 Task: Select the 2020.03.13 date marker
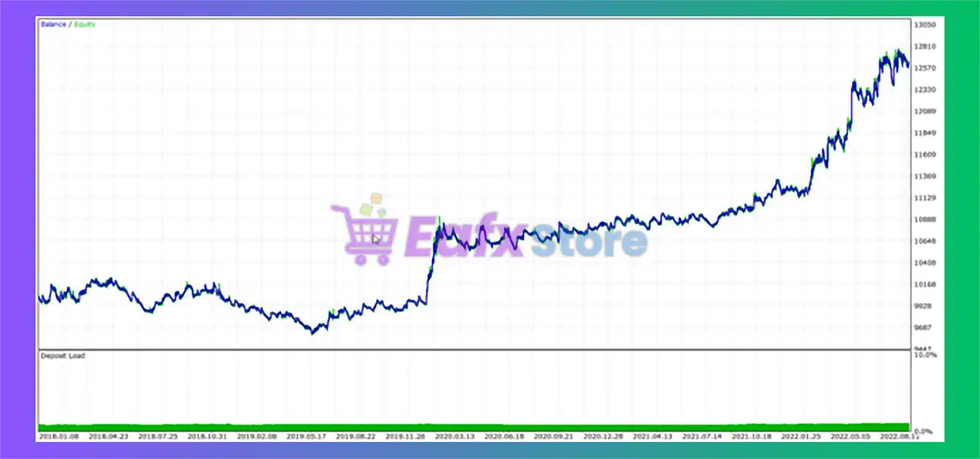(x=453, y=436)
